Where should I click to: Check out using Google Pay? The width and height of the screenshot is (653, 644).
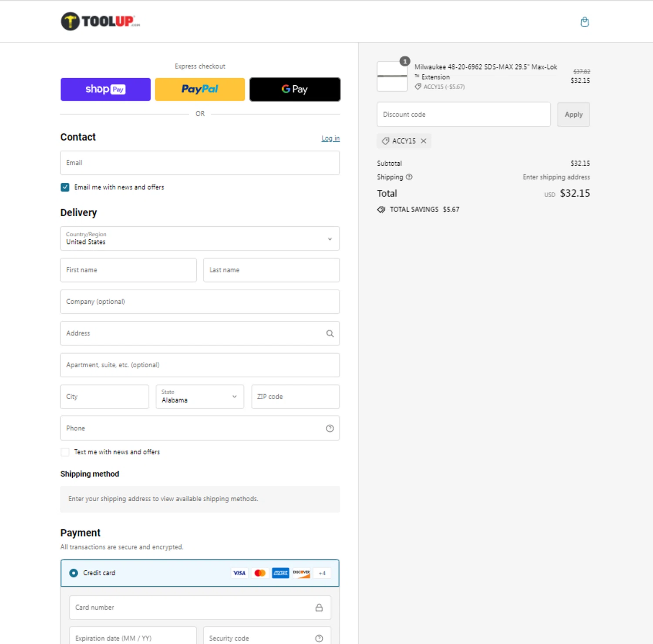[x=295, y=90]
